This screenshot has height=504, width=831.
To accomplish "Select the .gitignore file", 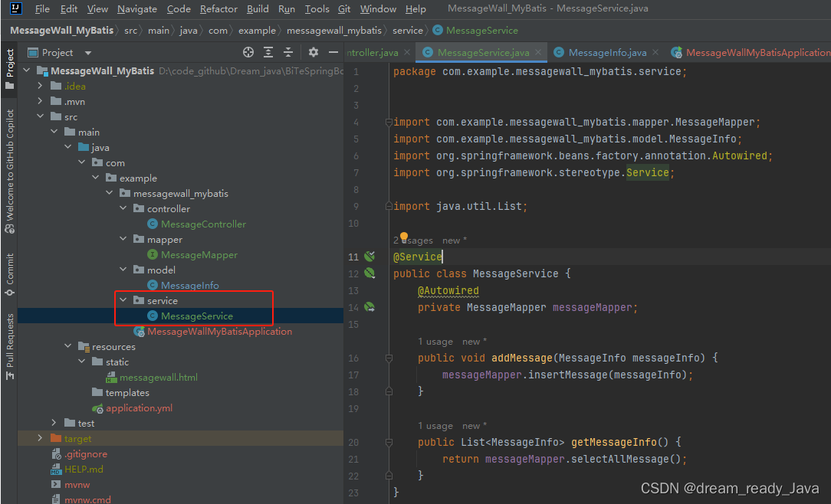I will point(86,453).
